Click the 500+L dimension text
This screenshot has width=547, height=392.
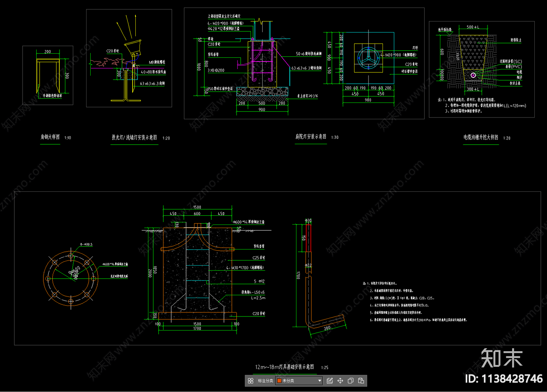click(x=473, y=27)
